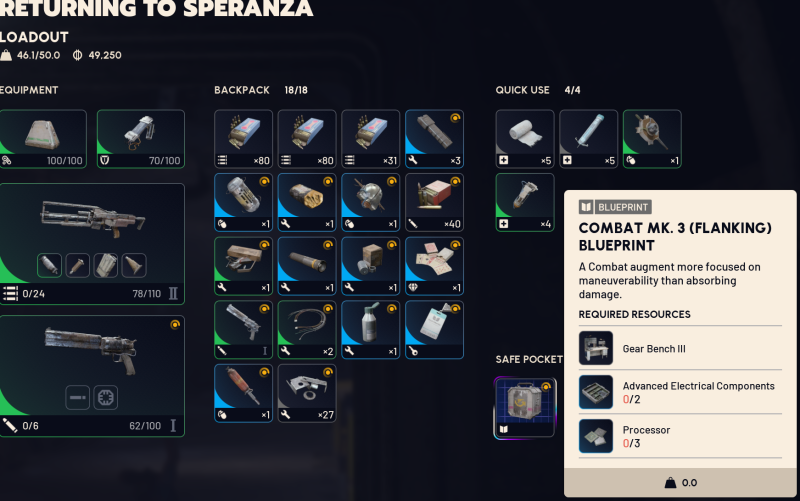Image resolution: width=800 pixels, height=501 pixels.
Task: Select the wires item with two stacks
Action: [x=307, y=330]
